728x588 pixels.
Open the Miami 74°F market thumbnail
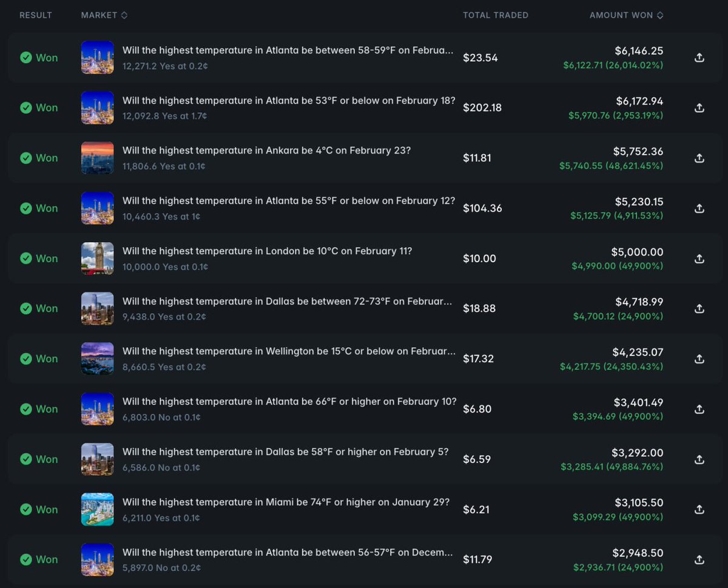[x=97, y=509]
